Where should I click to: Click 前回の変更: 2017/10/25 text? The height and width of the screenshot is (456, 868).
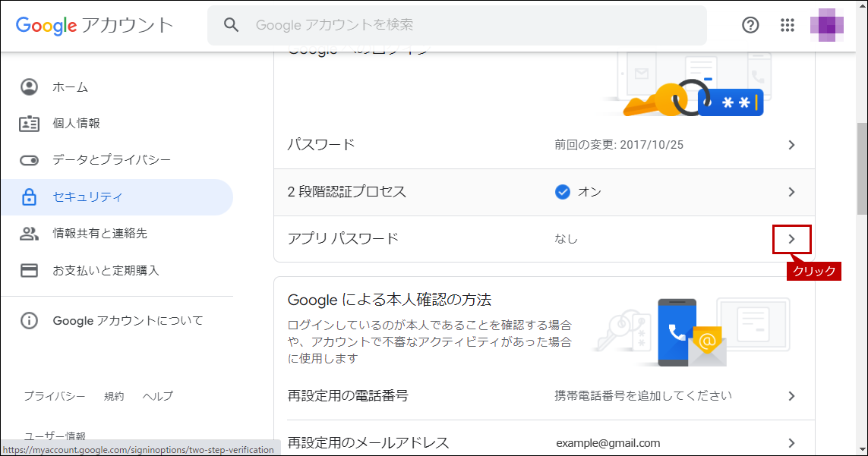tap(619, 145)
